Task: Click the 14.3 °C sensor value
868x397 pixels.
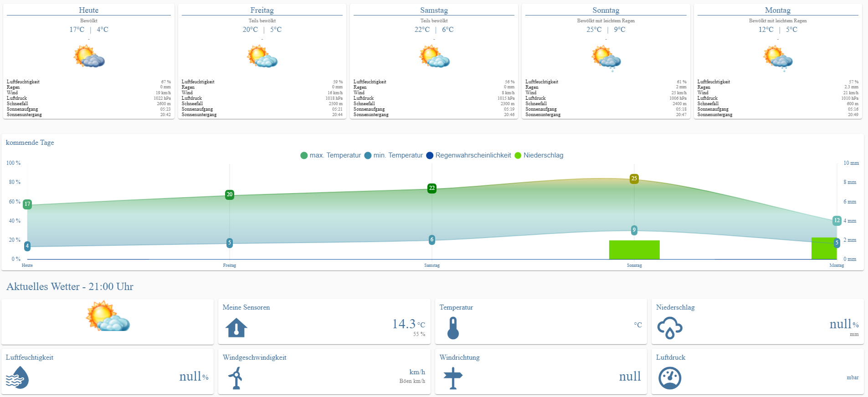Action: (408, 324)
